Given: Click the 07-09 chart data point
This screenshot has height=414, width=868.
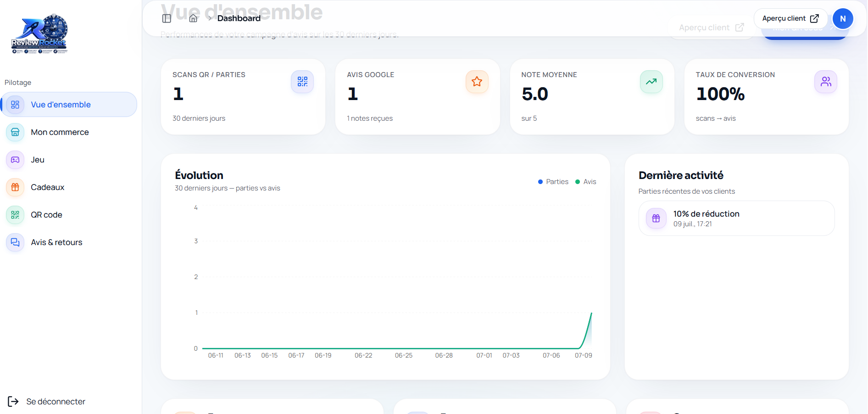Looking at the screenshot, I should point(591,313).
